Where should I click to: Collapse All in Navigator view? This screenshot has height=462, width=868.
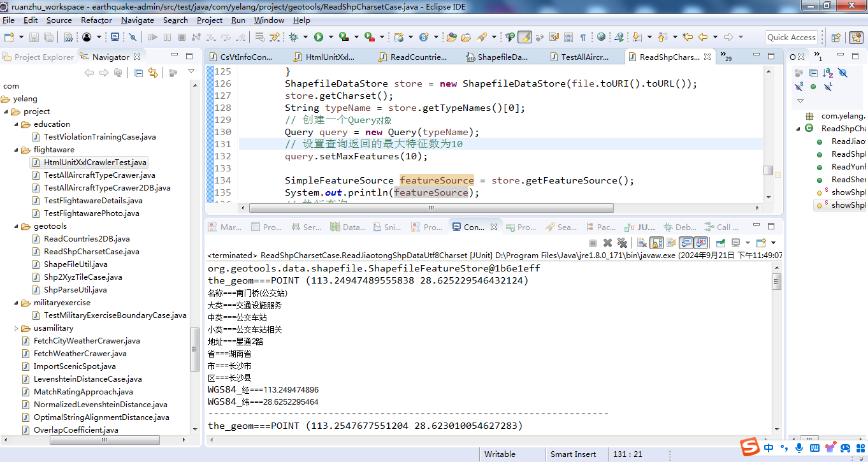coord(138,73)
